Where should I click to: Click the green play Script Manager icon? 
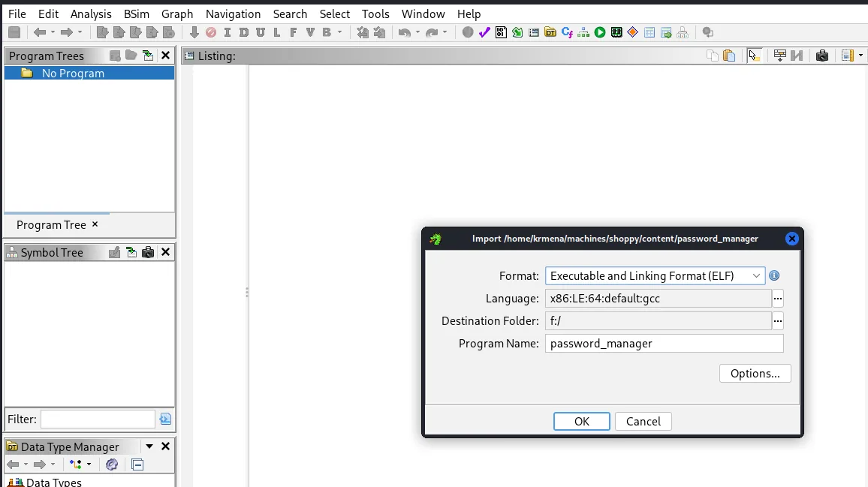(x=599, y=33)
